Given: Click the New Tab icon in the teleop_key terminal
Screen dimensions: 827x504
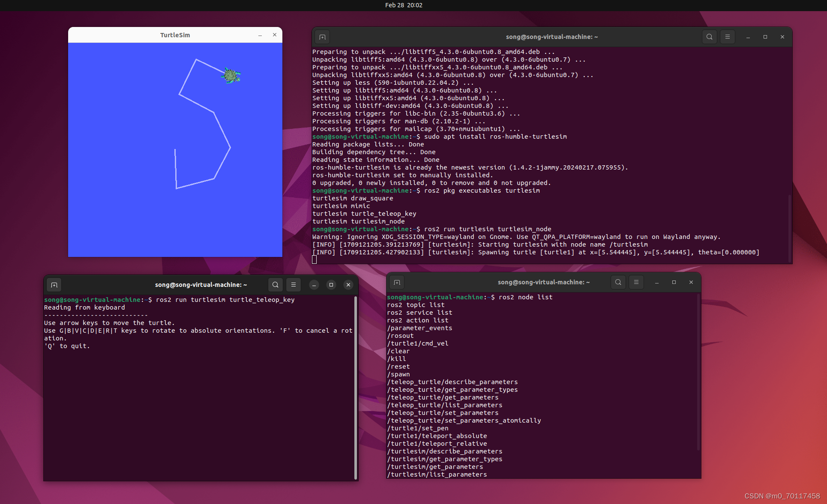Looking at the screenshot, I should click(54, 285).
